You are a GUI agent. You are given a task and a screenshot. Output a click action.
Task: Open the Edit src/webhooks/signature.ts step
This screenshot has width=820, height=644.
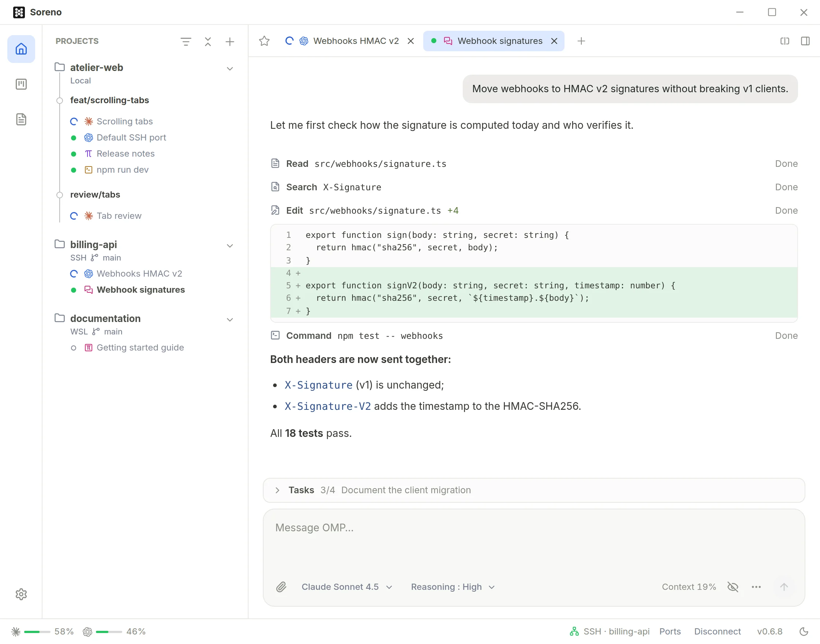(534, 211)
